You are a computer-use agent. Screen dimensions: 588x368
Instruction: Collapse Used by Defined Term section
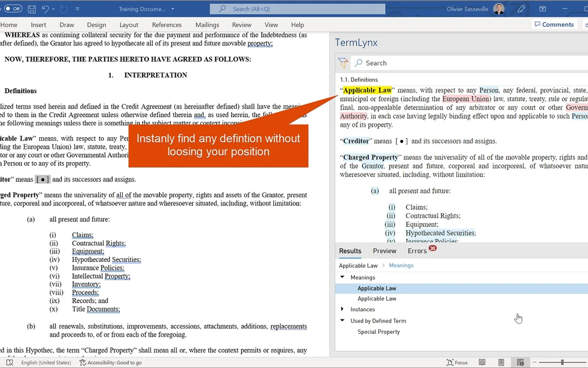[342, 321]
